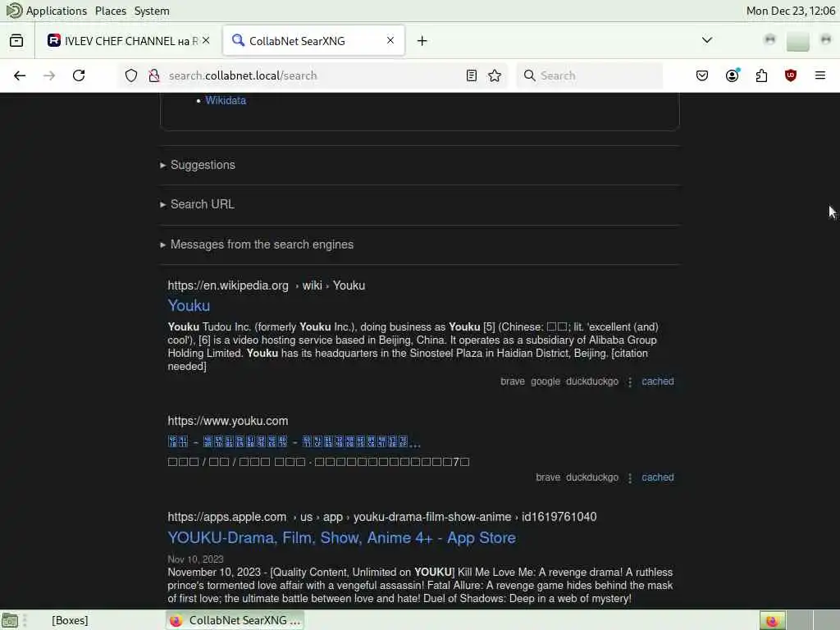Open the Firefox account icon
840x630 pixels.
tap(732, 75)
